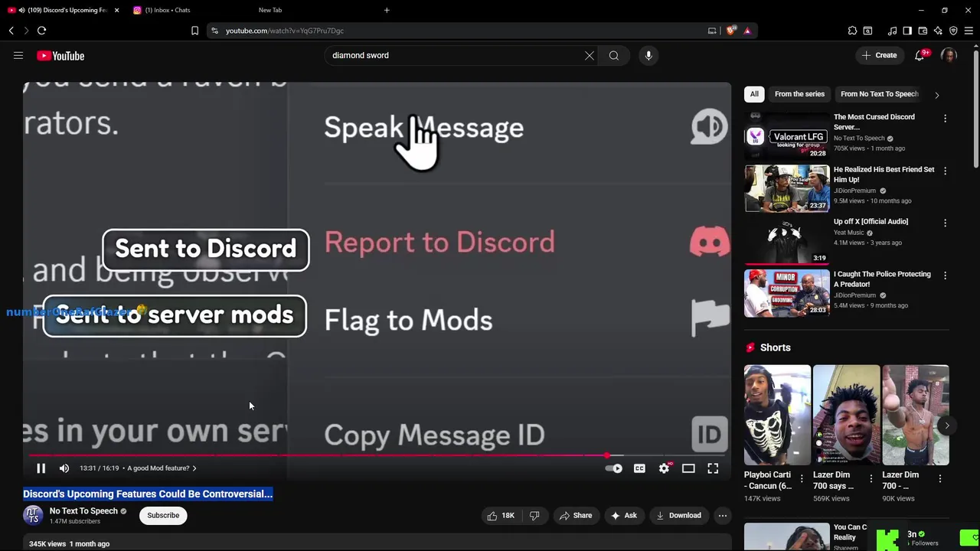Open options for 'Up off X [Official Audio]'
Viewport: 980px width, 551px height.
pos(945,223)
